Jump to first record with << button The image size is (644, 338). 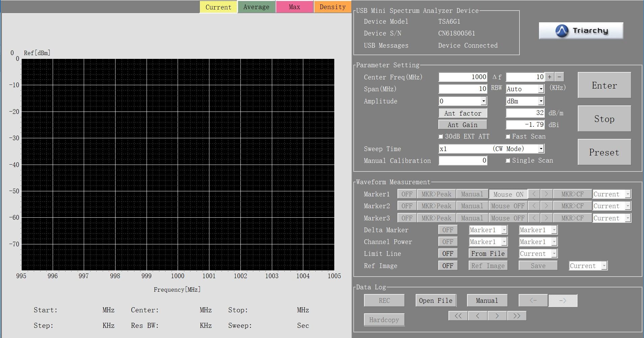458,316
